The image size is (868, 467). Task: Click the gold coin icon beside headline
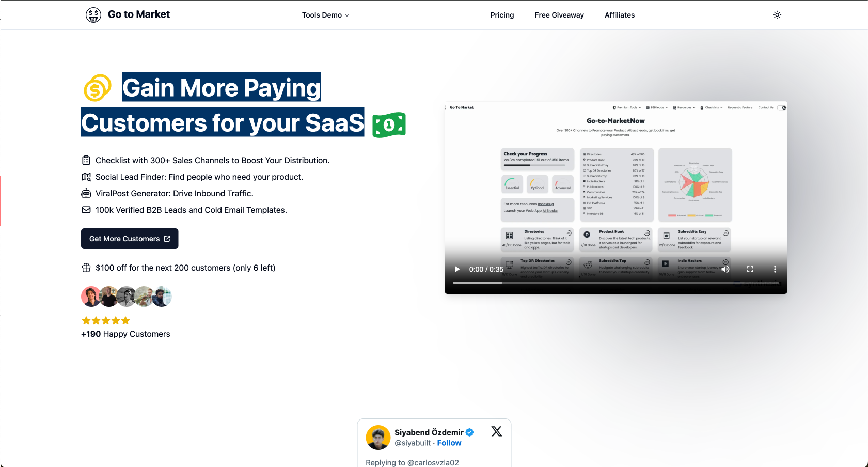click(97, 88)
